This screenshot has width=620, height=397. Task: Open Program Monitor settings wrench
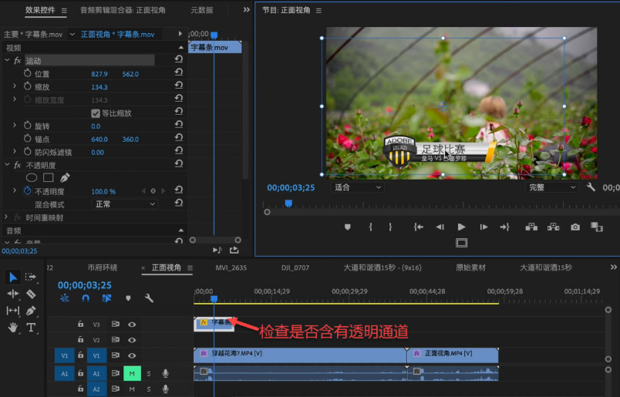click(591, 187)
